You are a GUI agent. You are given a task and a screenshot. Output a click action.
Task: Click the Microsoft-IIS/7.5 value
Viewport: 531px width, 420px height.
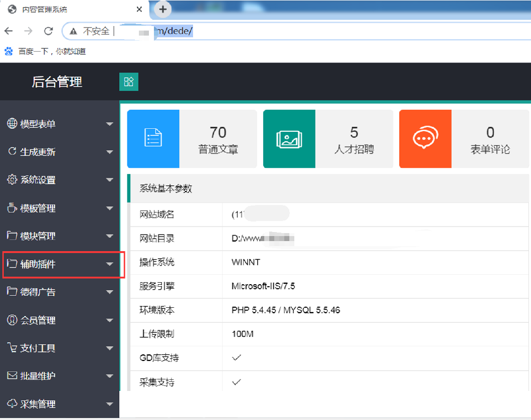click(x=263, y=286)
